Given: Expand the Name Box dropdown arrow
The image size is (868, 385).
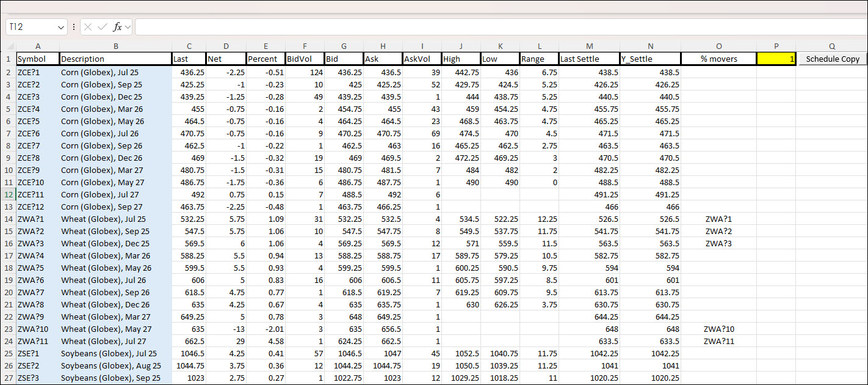Looking at the screenshot, I should (60, 28).
